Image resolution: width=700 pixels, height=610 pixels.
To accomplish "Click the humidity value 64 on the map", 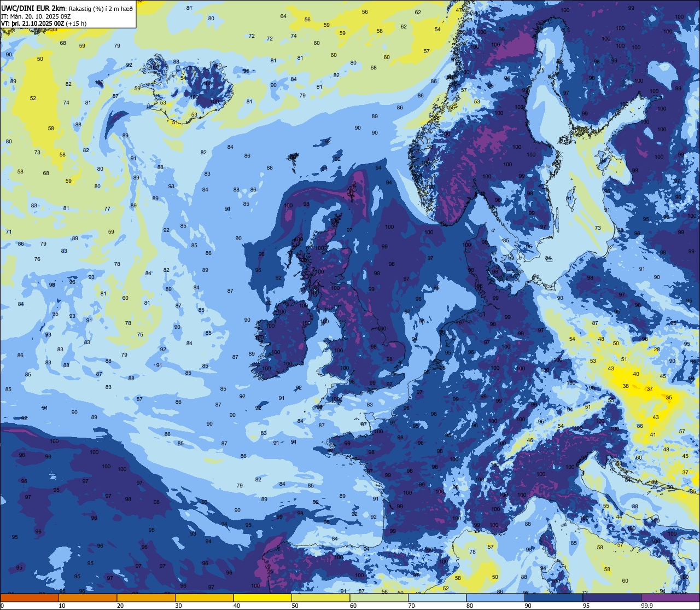I will point(283,16).
